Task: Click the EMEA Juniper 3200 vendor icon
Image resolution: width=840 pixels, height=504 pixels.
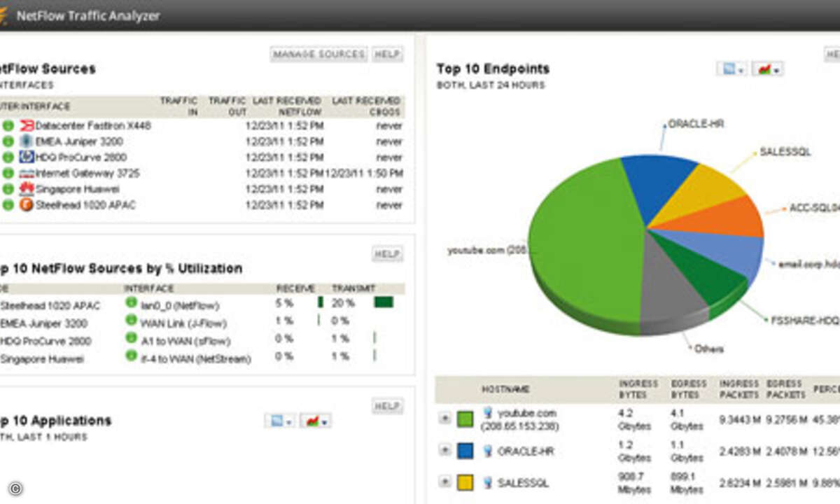Action: click(x=27, y=141)
